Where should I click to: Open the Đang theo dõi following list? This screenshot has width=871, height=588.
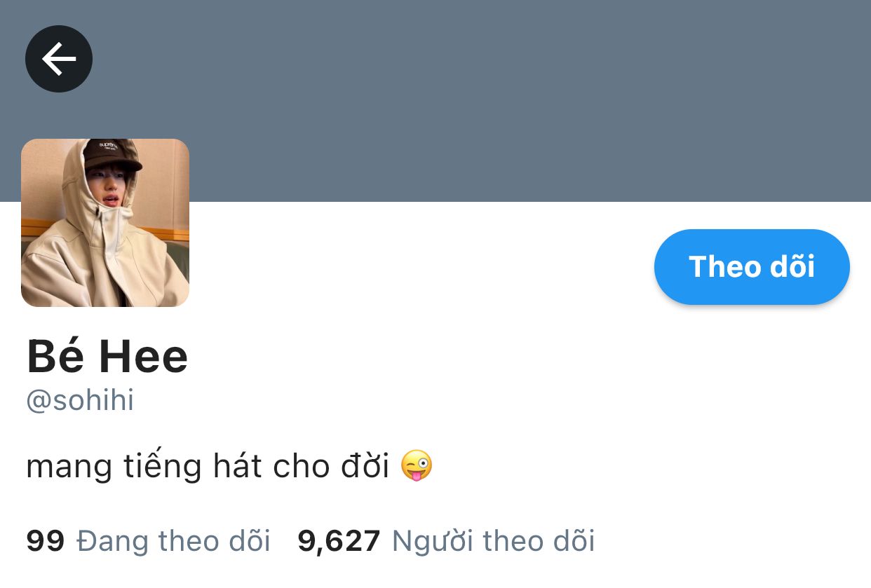point(173,541)
